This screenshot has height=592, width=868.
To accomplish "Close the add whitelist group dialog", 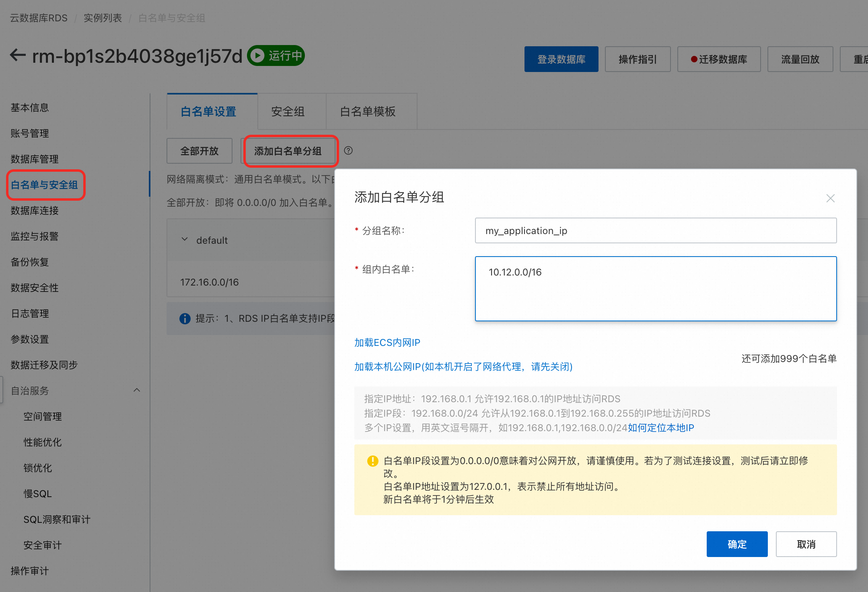I will (x=830, y=198).
